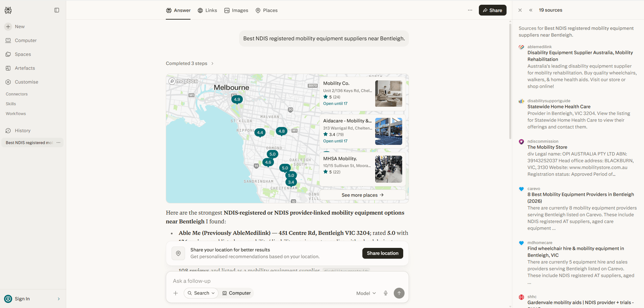Click the ablemedilink favicon
644x308 pixels.
click(521, 47)
